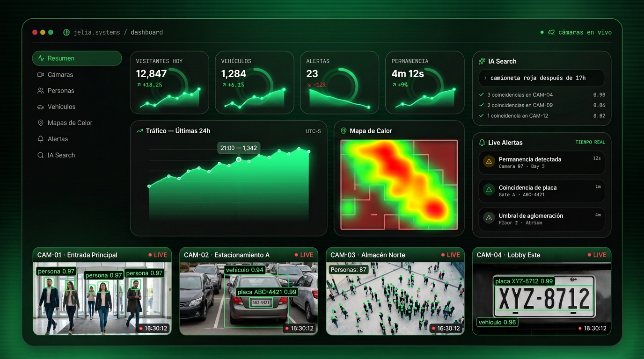Click the Mapa de Calor panel pin icon
This screenshot has width=644, height=359.
tap(344, 131)
